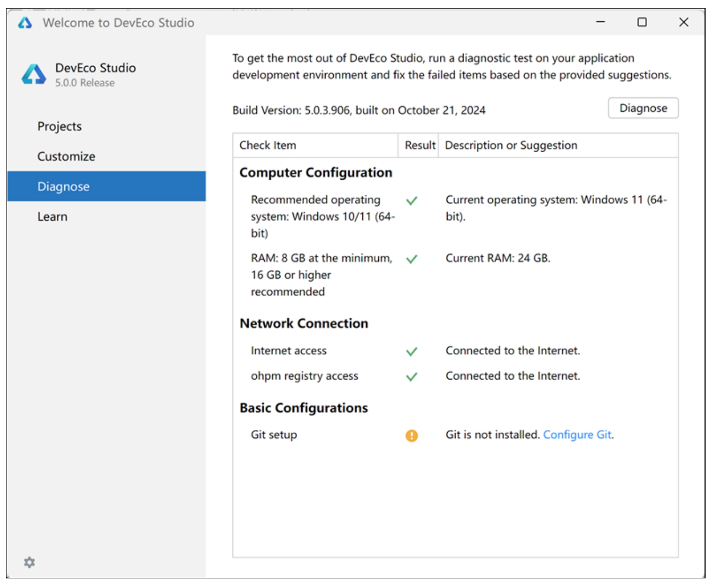Click the Git setup warning icon
This screenshot has height=588, width=713.
(412, 435)
